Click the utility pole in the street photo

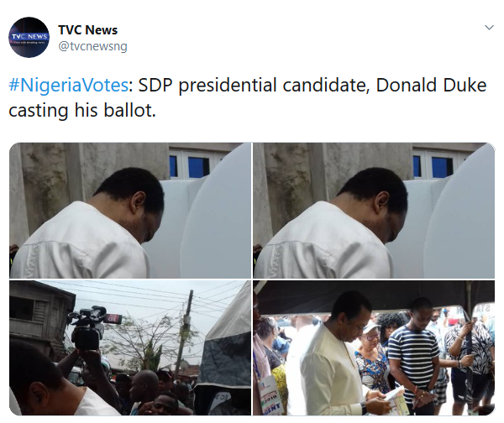pos(186,327)
